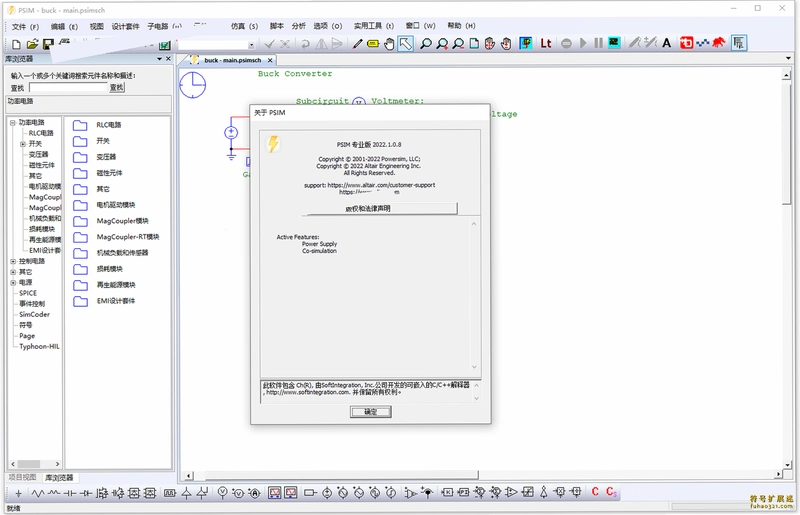Image resolution: width=800 pixels, height=515 pixels.
Task: Open the 编辑 menu
Action: [64, 27]
